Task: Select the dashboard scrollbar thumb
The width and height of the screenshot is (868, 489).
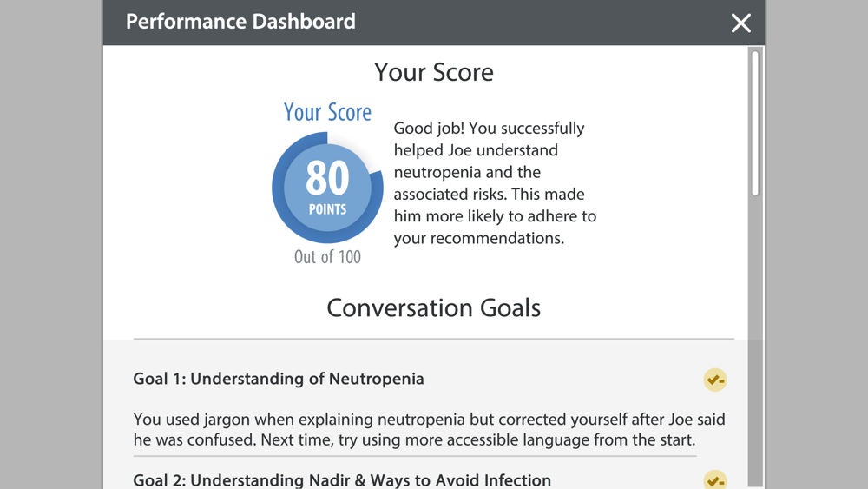Action: pos(755,123)
